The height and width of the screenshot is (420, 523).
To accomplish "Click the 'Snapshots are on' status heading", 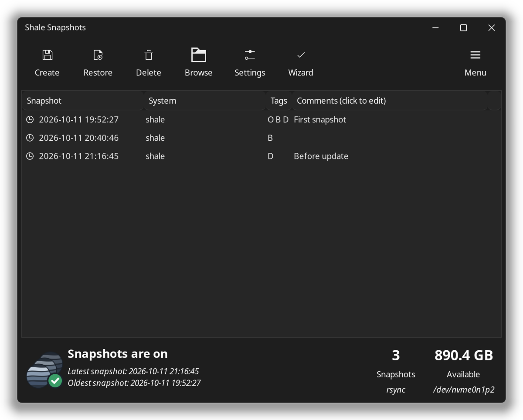I will click(x=118, y=354).
